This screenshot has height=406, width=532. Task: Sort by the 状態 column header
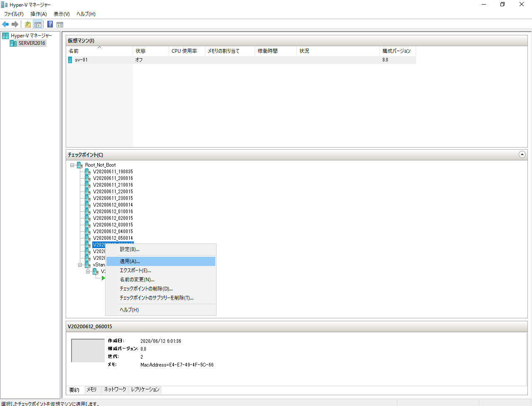(151, 51)
